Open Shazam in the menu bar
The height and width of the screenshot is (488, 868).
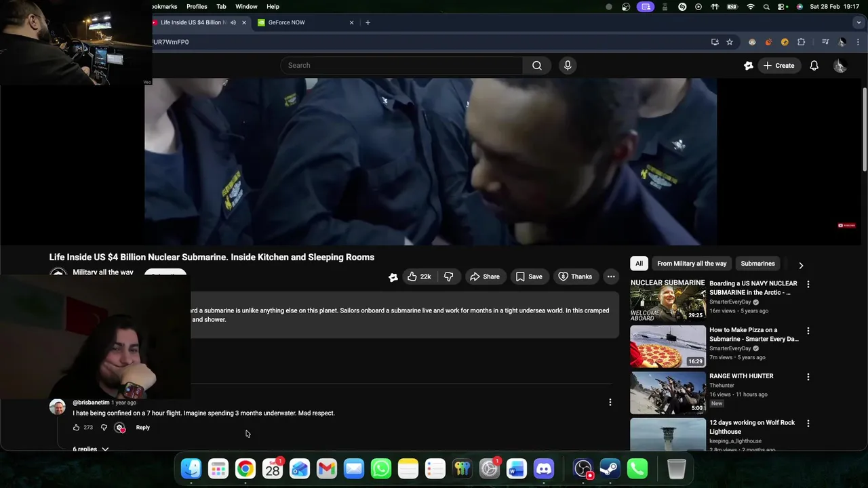[682, 7]
